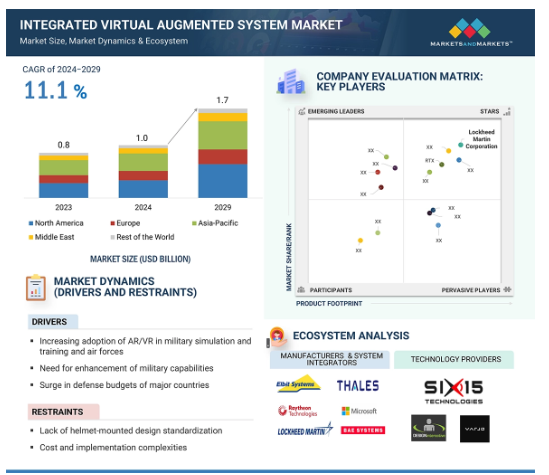Click the MarketsandMarkets logo

[x=471, y=32]
